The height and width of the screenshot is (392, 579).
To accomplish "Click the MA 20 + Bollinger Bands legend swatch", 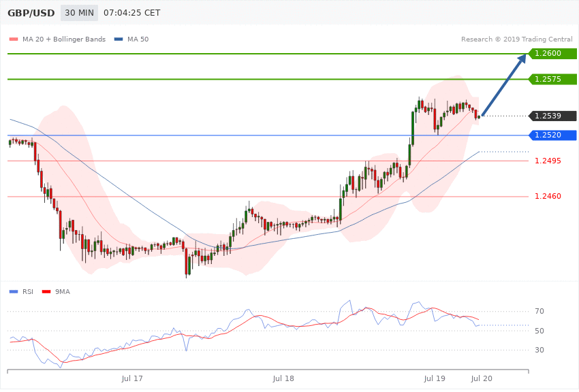I will [14, 39].
